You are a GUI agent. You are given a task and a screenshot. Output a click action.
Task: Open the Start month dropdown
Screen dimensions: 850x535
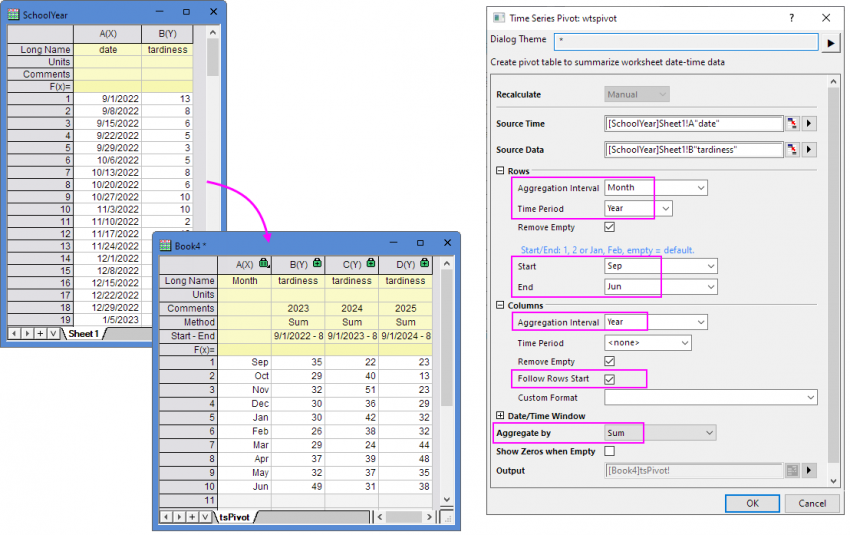(x=661, y=267)
